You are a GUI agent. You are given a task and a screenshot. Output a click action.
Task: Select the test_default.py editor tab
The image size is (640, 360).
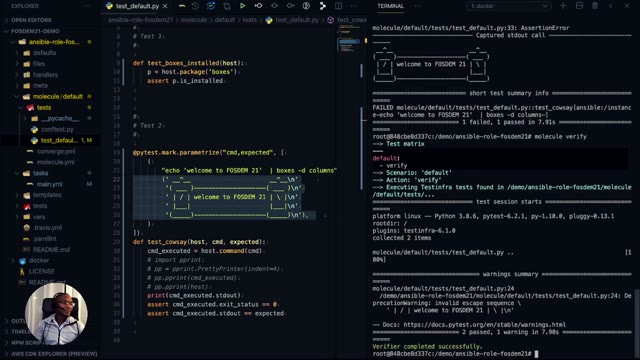[x=137, y=6]
